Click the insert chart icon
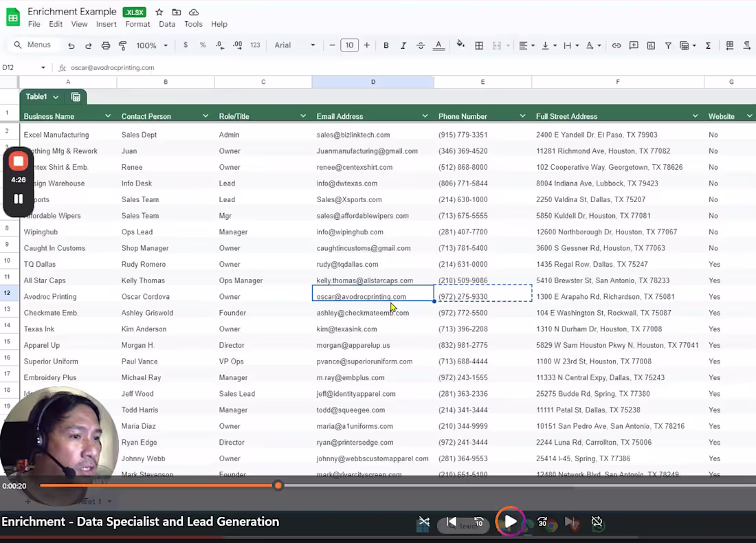 tap(651, 45)
